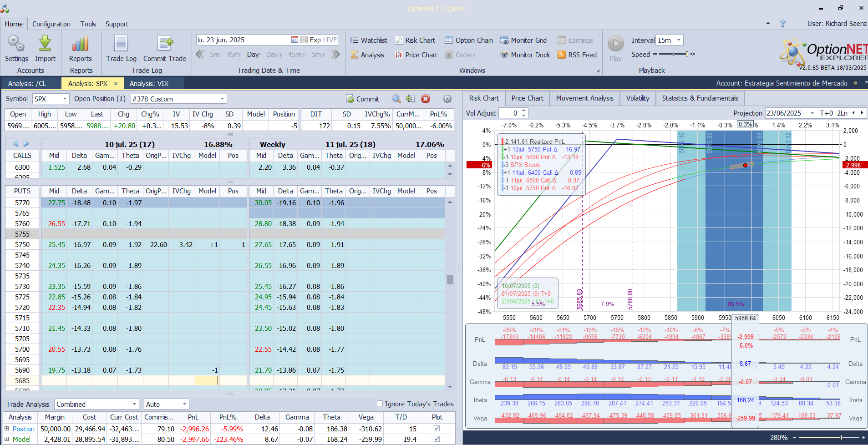Viewport: 868px width, 445px height.
Task: Toggle Ignore Today's Trades checkbox
Action: coord(380,404)
